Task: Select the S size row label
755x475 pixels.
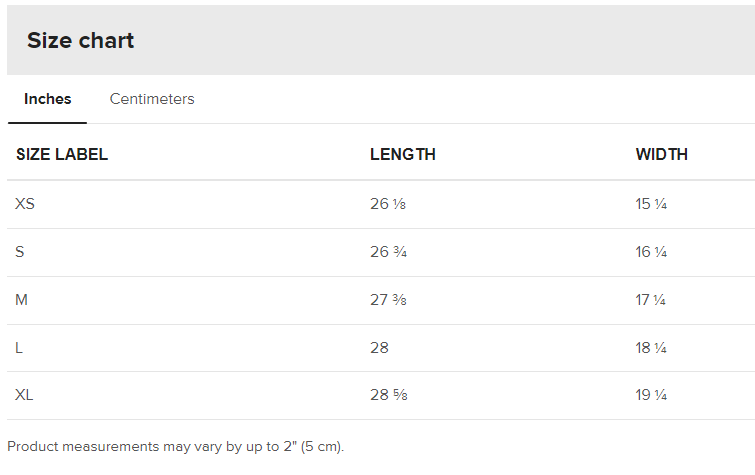Action: [20, 252]
